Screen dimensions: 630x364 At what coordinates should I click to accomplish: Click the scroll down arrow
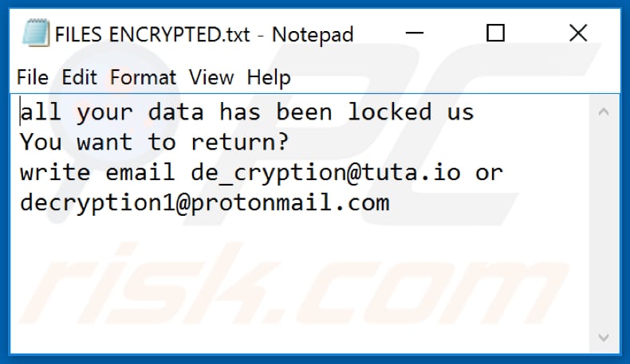603,336
